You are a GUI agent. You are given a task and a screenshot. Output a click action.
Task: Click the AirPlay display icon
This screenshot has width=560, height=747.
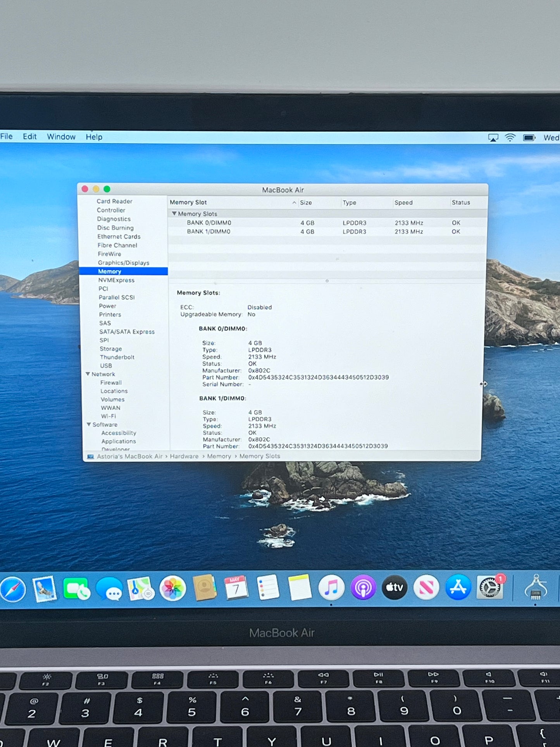[493, 138]
